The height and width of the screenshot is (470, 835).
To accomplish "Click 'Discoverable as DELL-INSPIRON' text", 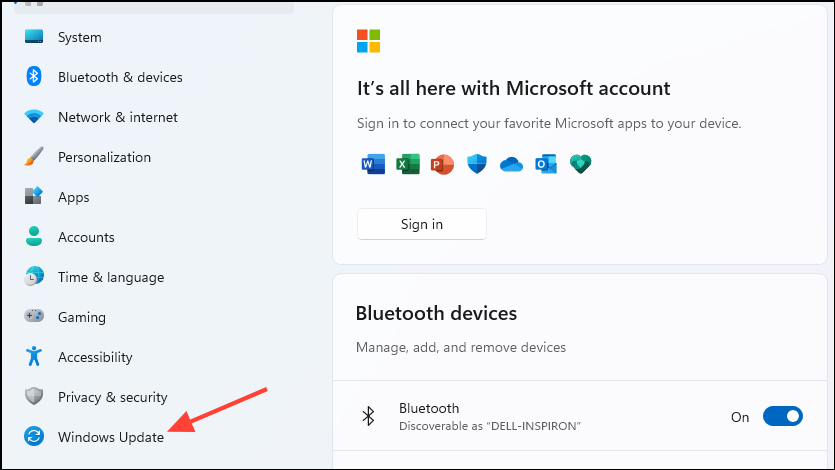I will pyautogui.click(x=489, y=426).
